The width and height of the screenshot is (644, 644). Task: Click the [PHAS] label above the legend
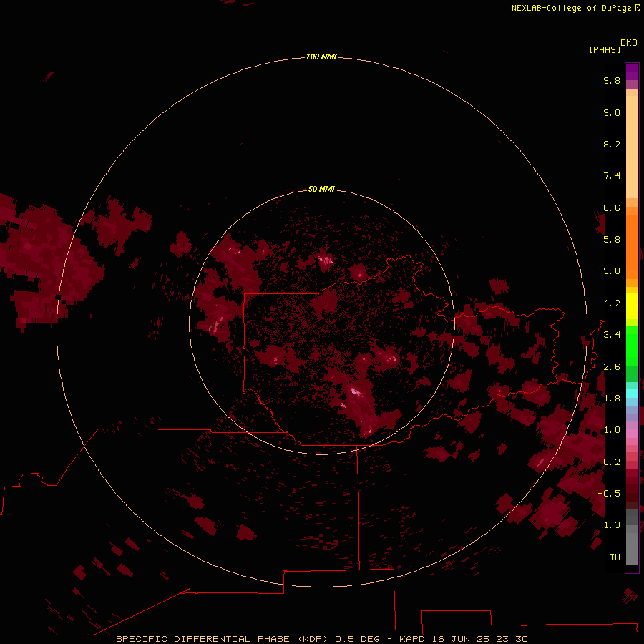(605, 49)
